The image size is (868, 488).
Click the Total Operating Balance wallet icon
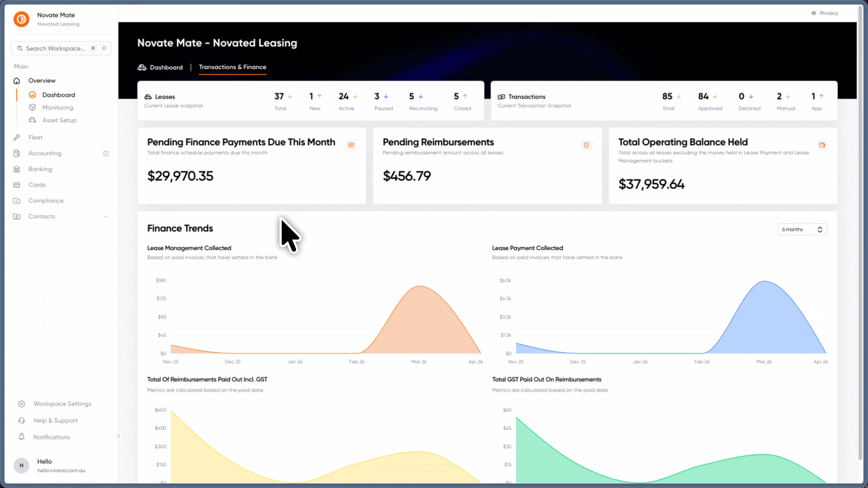pyautogui.click(x=822, y=145)
